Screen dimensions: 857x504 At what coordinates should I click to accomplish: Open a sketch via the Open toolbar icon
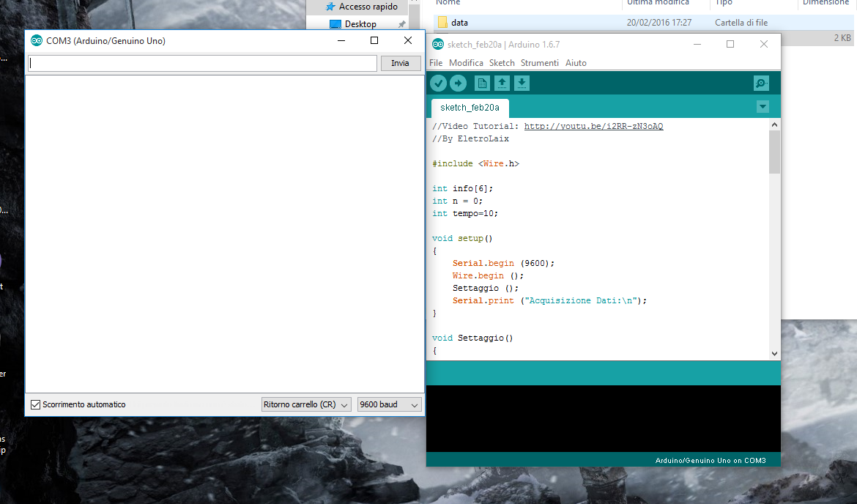[501, 83]
